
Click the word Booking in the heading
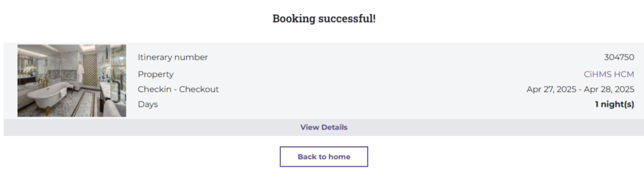[x=294, y=19]
